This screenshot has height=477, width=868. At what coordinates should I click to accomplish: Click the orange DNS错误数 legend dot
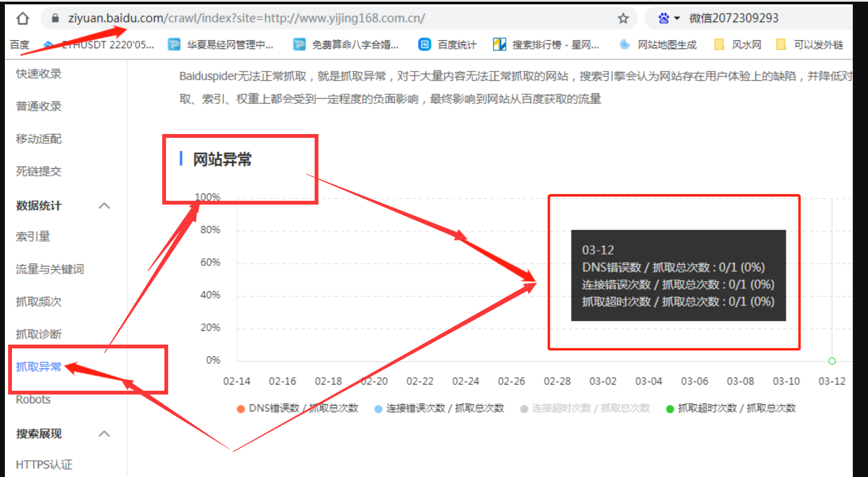tap(241, 409)
